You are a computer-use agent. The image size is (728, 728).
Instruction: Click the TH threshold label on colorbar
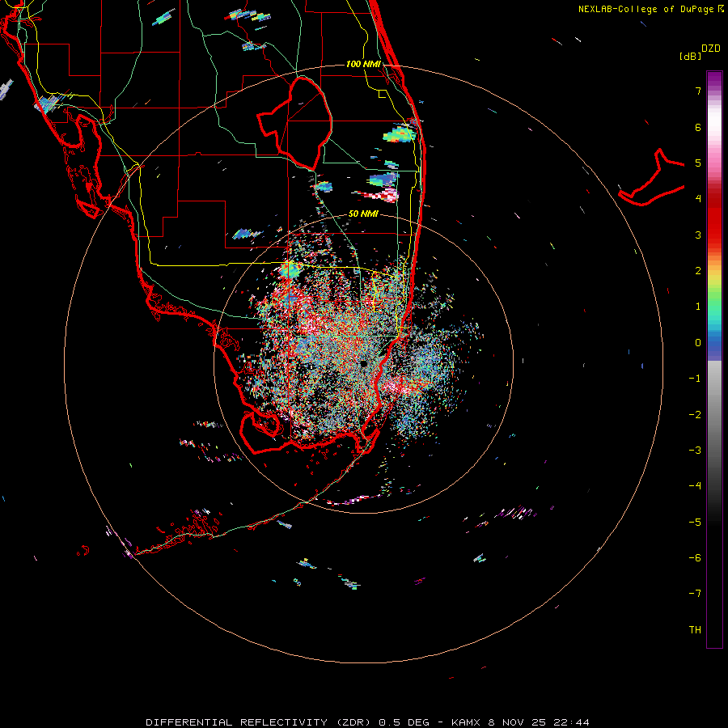pyautogui.click(x=695, y=630)
